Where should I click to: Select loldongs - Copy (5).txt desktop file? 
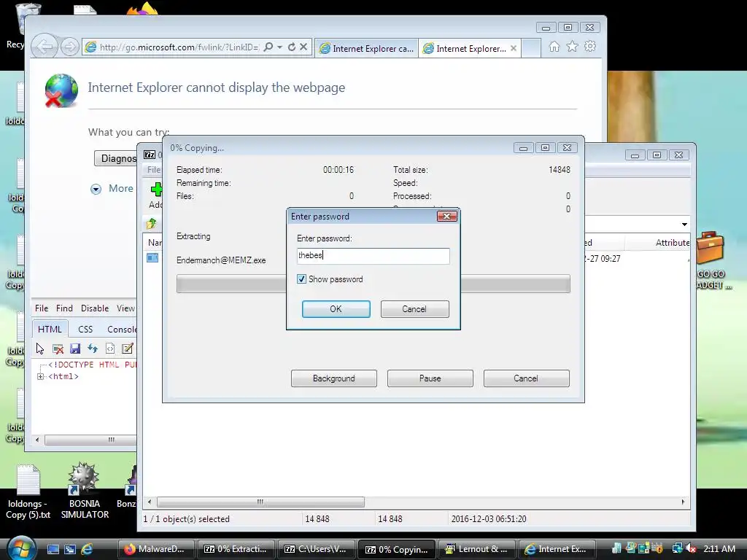click(28, 491)
